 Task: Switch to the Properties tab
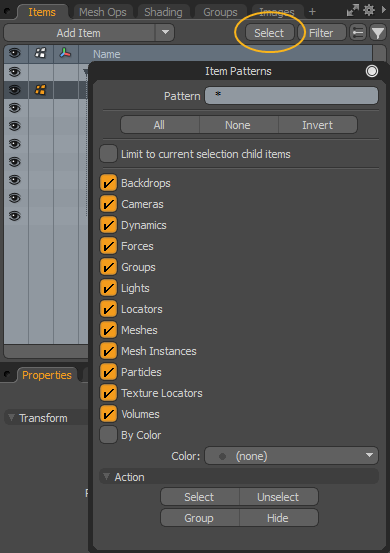47,375
